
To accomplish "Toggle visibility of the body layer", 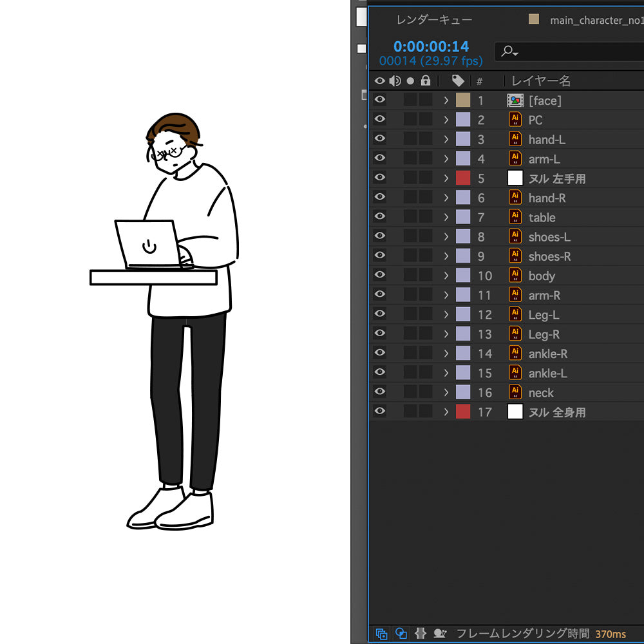I will pos(380,275).
